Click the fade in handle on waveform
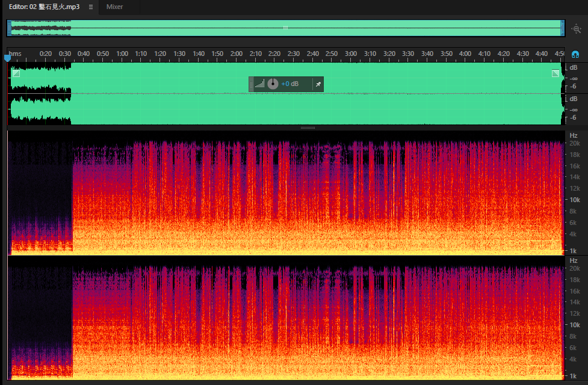 click(16, 73)
